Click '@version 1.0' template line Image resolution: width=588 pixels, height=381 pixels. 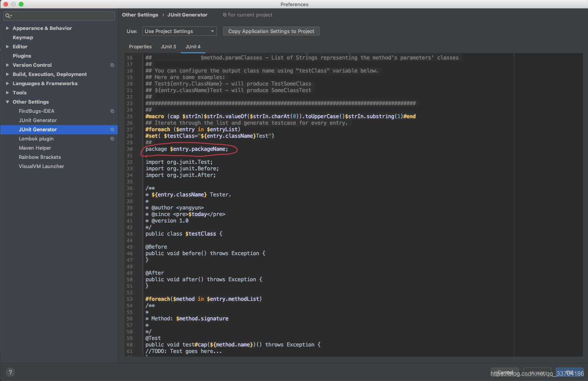tap(167, 221)
